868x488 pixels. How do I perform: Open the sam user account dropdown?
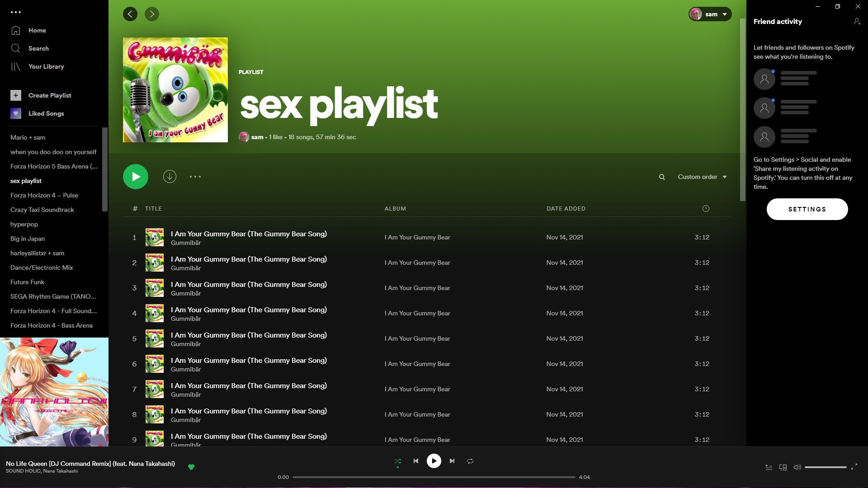(710, 14)
